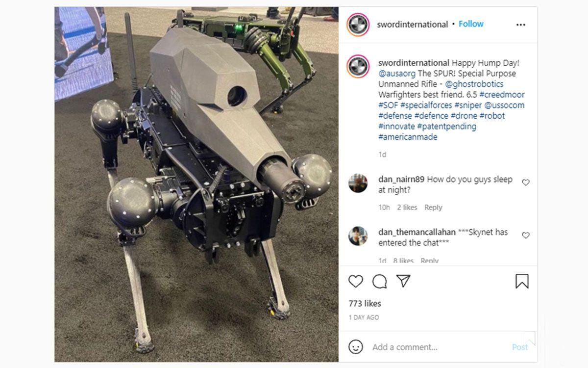Follow swordinternational account

[x=471, y=24]
